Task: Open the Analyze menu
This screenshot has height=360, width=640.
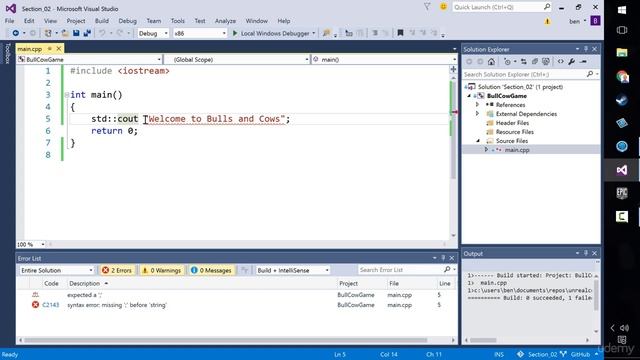Action: (x=225, y=21)
